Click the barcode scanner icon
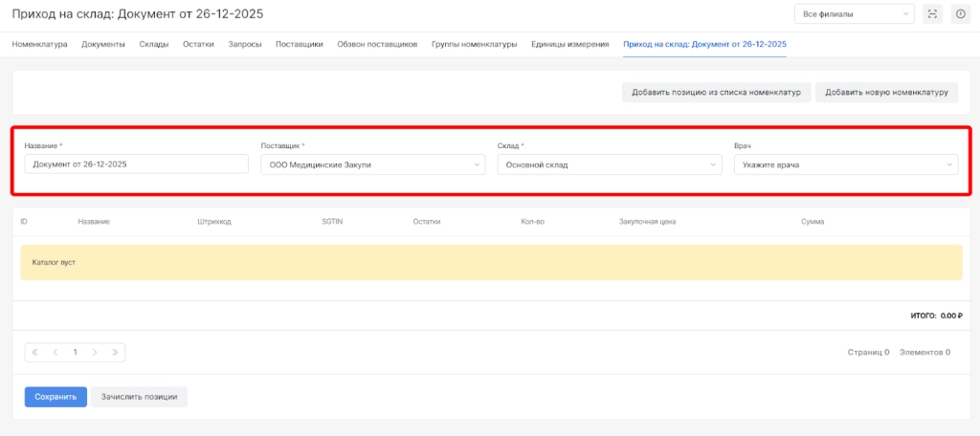Image resolution: width=980 pixels, height=436 pixels. tap(933, 13)
